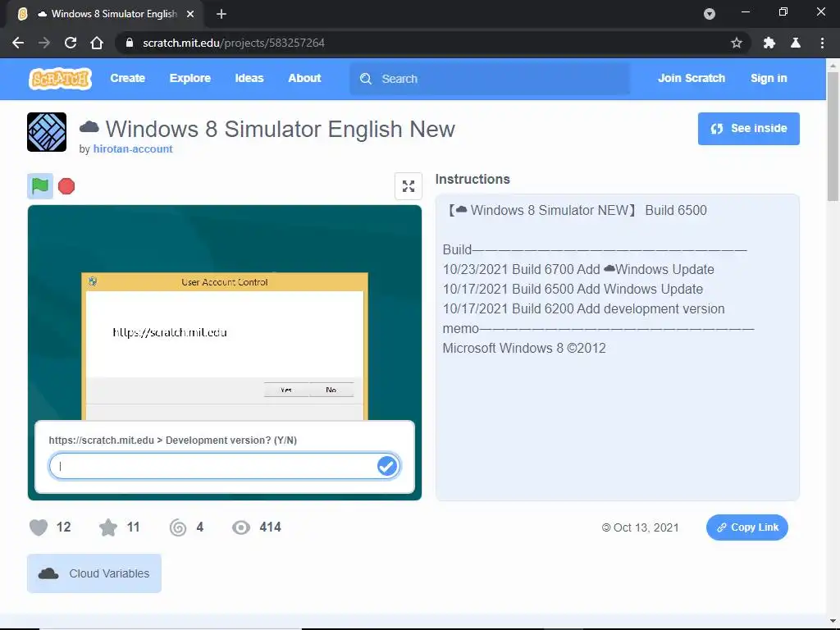Image resolution: width=840 pixels, height=630 pixels.
Task: Click the Scratch logo
Action: pos(60,79)
